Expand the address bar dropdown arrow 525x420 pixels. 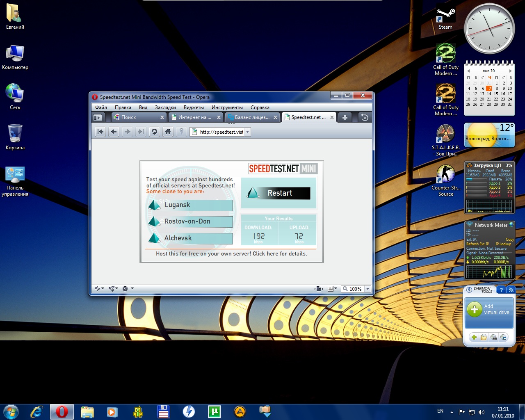click(x=247, y=132)
